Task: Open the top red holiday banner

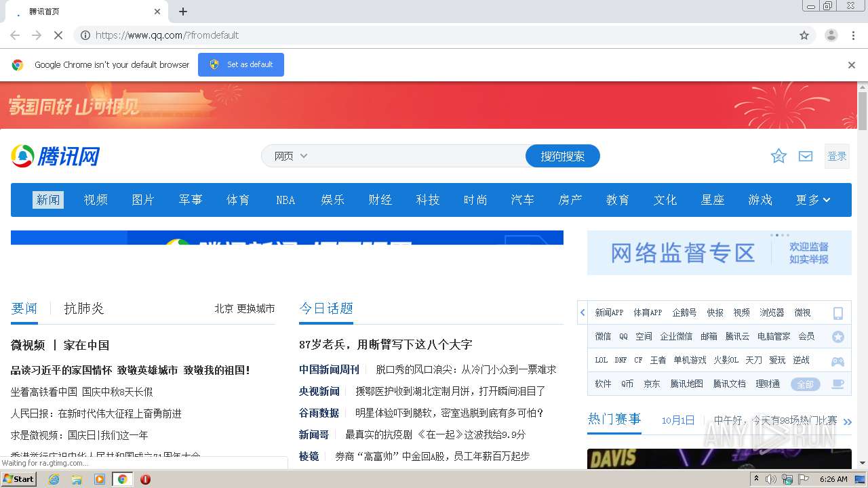Action: click(x=429, y=105)
